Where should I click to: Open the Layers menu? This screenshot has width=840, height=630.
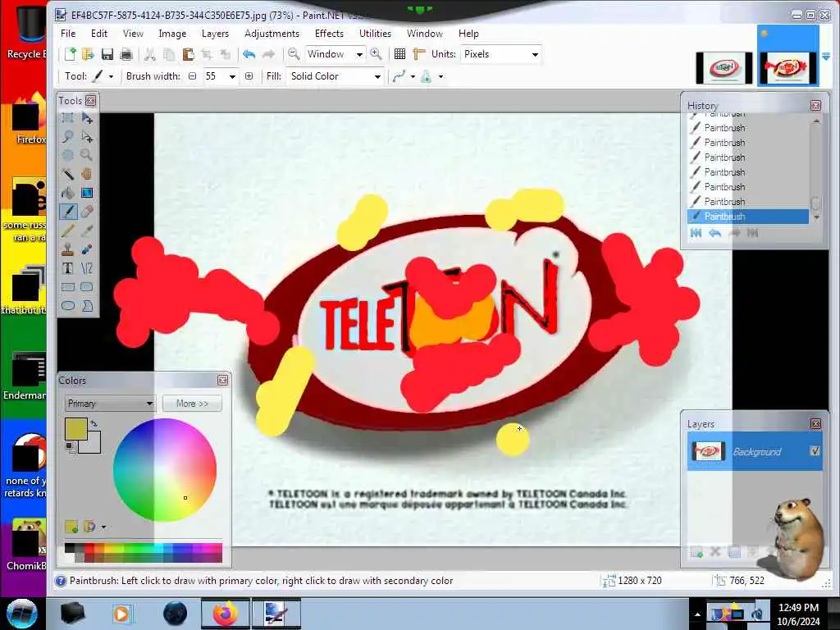pyautogui.click(x=215, y=33)
